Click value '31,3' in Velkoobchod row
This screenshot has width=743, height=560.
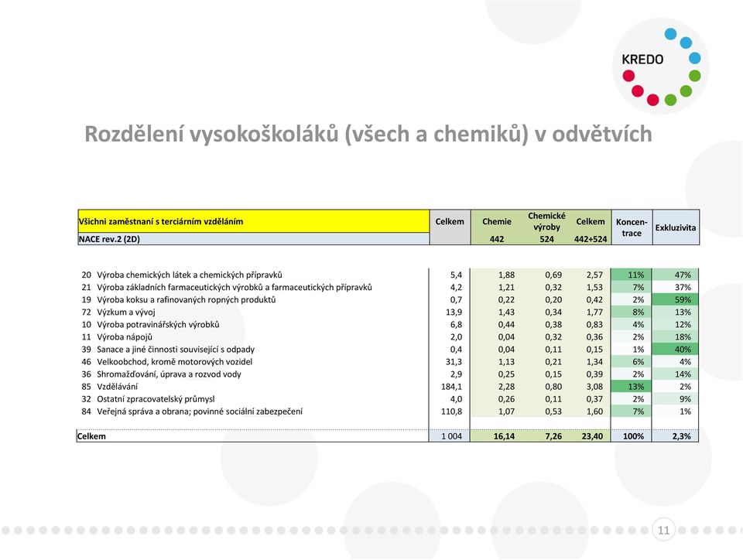click(x=454, y=362)
